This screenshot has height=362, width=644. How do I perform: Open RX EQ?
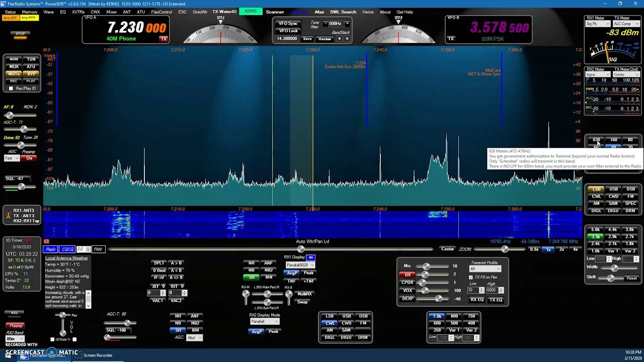(476, 300)
